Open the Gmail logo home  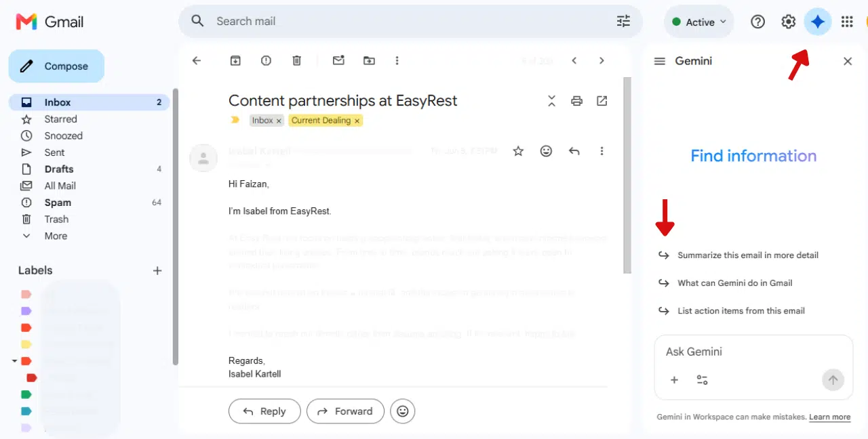pos(50,22)
